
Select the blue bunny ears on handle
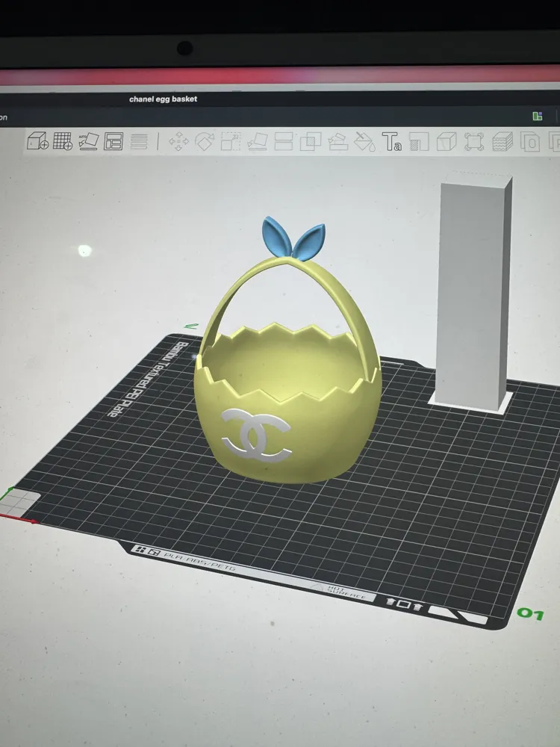coord(293,238)
